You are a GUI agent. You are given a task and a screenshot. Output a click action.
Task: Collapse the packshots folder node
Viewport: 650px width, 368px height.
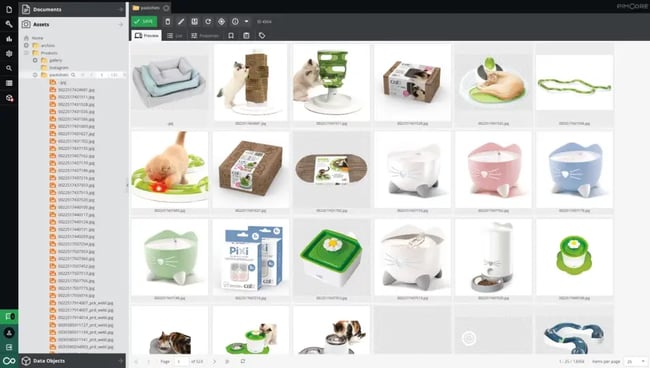pyautogui.click(x=35, y=75)
